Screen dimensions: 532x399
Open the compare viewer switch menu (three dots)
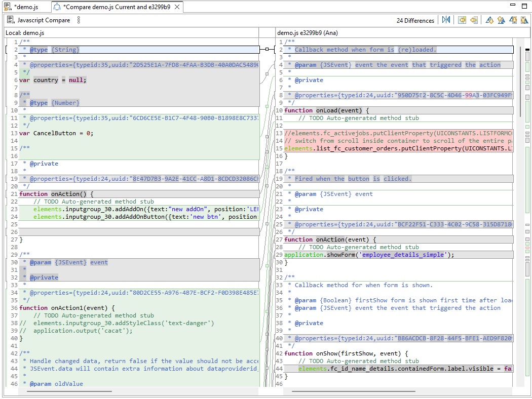coord(79,20)
